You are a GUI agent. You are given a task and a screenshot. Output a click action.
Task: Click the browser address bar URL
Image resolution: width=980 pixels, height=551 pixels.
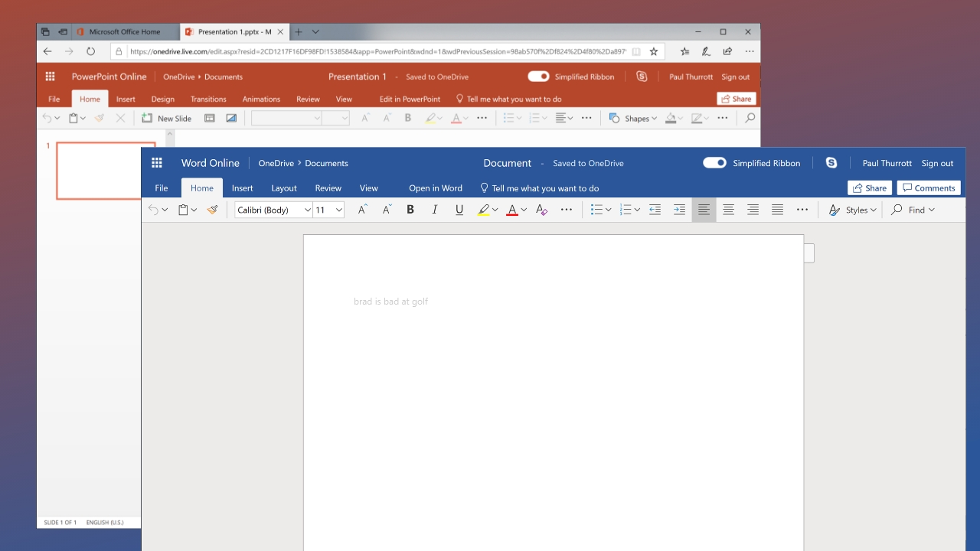[378, 51]
